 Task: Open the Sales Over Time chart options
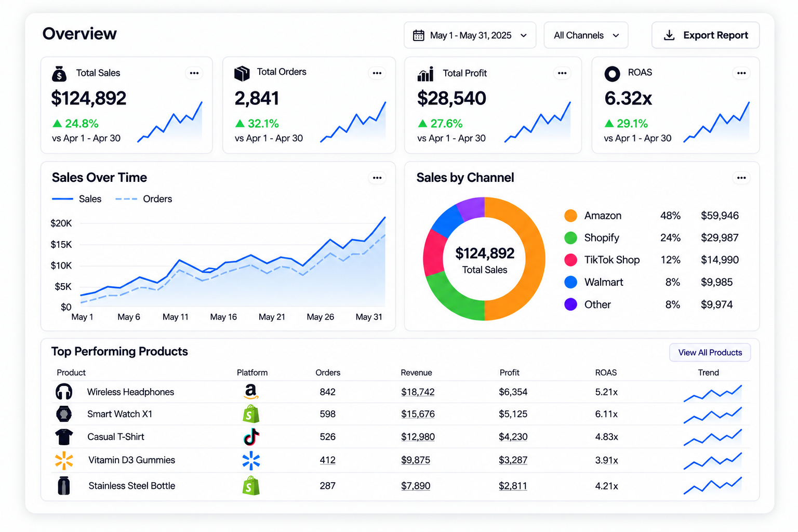377,178
